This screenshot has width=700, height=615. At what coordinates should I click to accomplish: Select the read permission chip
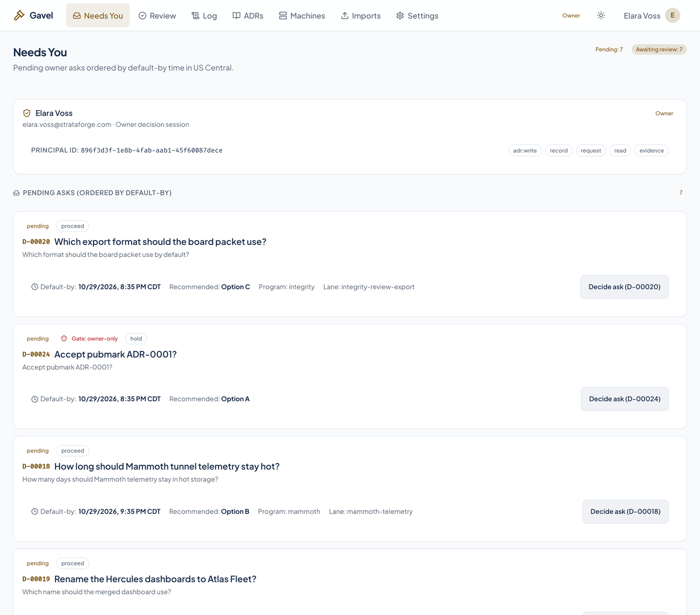coord(620,151)
